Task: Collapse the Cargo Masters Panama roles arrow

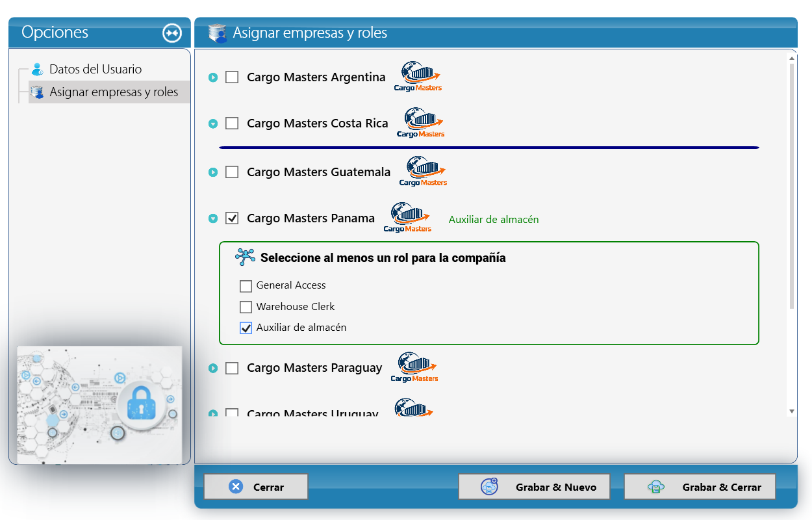Action: pyautogui.click(x=212, y=218)
